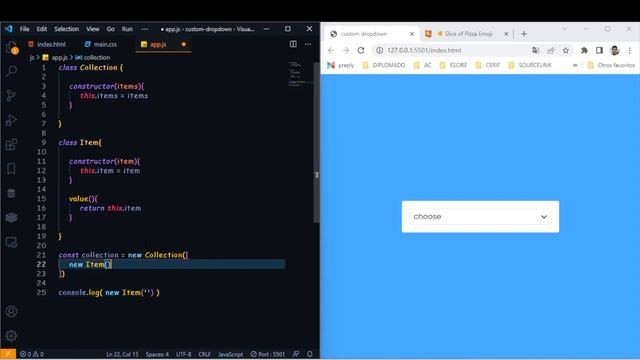Expand the 'choose' dropdown on the page
Screen dimensions: 640x360
(480, 216)
